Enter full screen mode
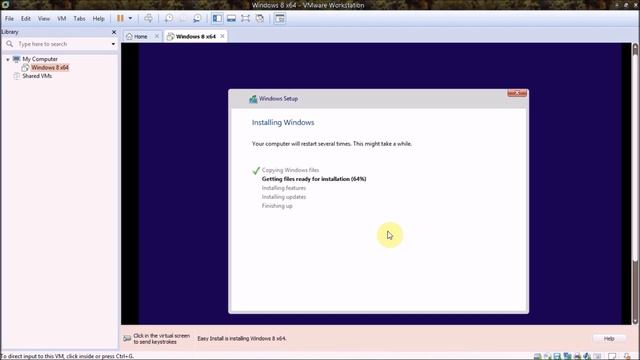The image size is (640, 360). pos(245,18)
